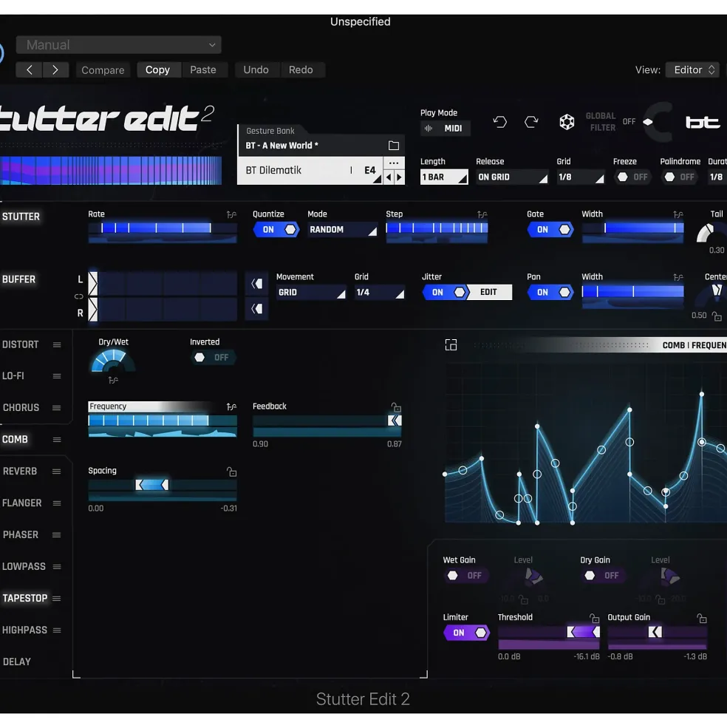The image size is (727, 728).
Task: Click the Feedback slider handle
Action: pyautogui.click(x=395, y=421)
